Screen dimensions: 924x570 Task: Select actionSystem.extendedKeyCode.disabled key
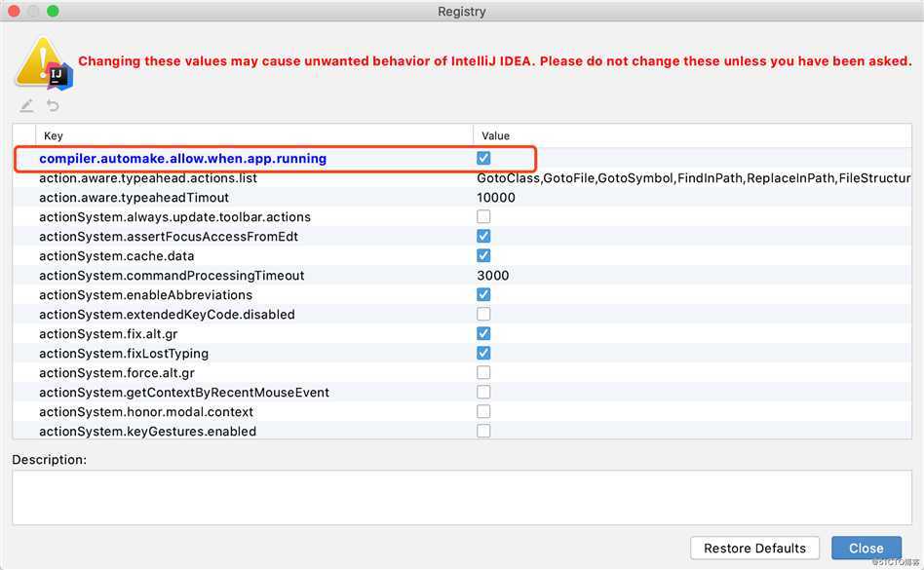[x=167, y=314]
